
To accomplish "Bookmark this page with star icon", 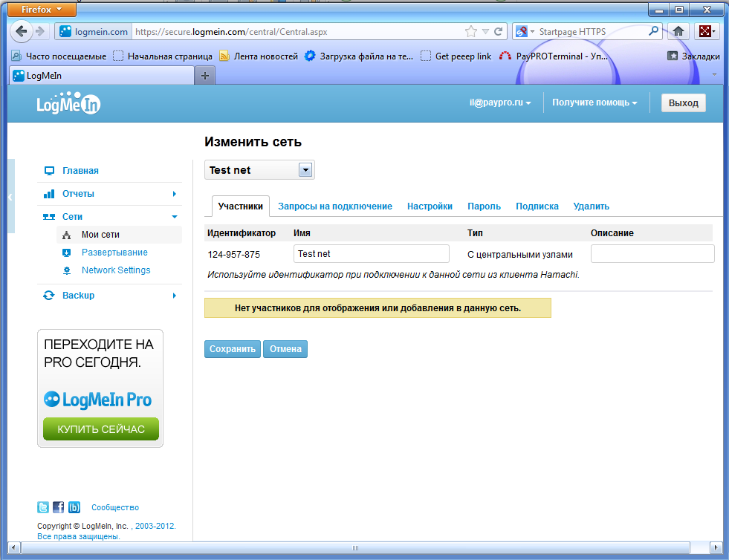I will click(470, 32).
